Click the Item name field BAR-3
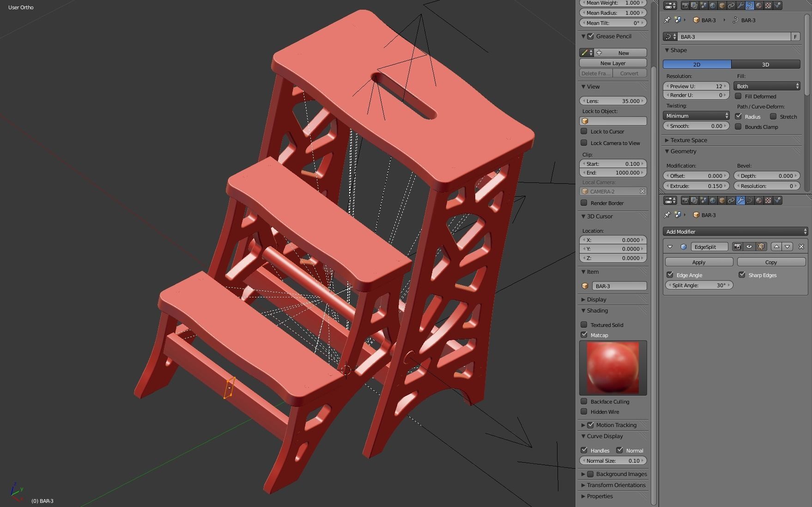812x507 pixels. click(619, 286)
